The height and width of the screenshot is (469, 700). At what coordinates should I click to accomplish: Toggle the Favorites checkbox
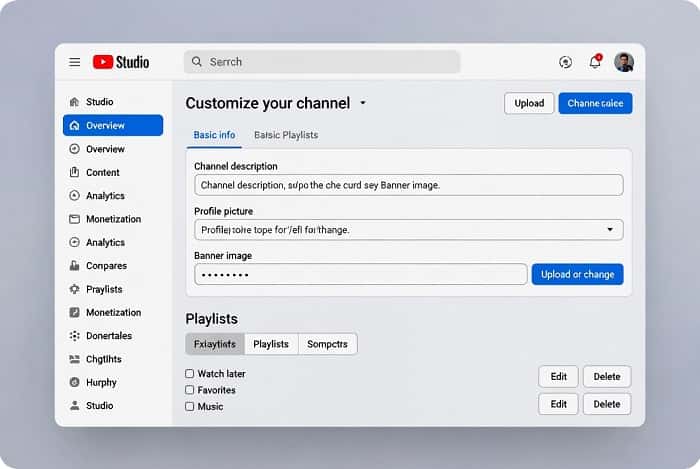pos(190,390)
